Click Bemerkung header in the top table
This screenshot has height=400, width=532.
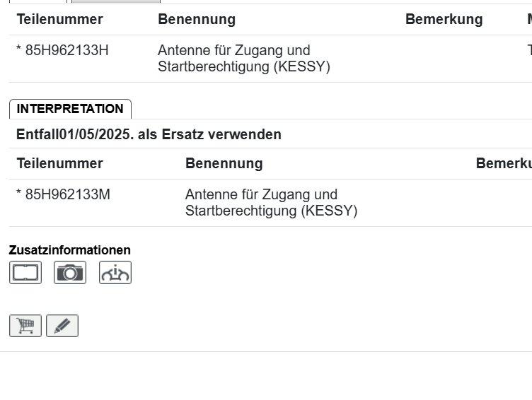click(x=444, y=20)
